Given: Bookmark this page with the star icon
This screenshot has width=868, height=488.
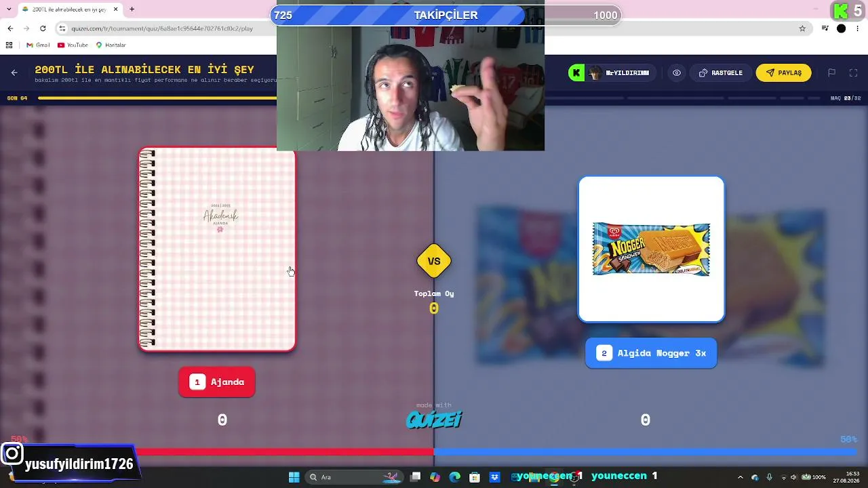Looking at the screenshot, I should click(802, 28).
